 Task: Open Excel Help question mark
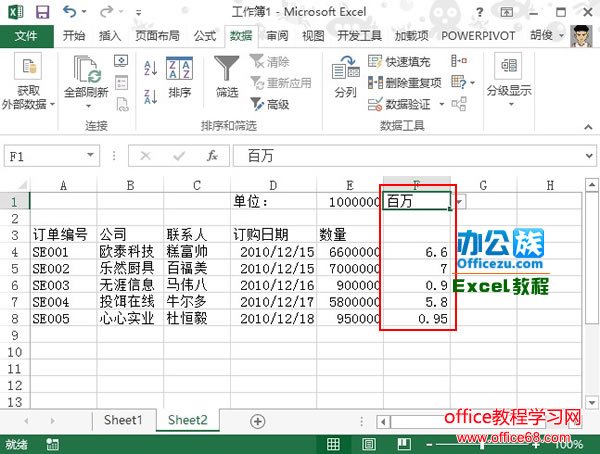(x=479, y=12)
